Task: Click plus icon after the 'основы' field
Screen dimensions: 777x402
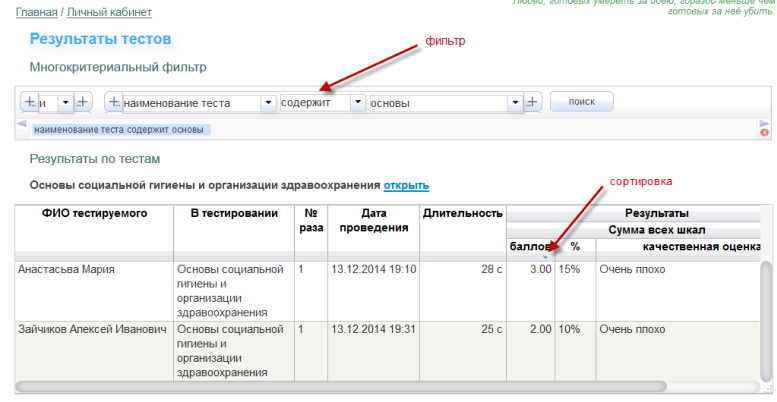Action: coord(533,102)
